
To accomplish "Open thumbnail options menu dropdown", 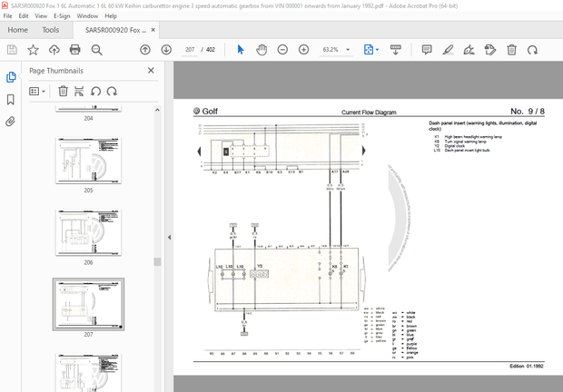I will (37, 92).
